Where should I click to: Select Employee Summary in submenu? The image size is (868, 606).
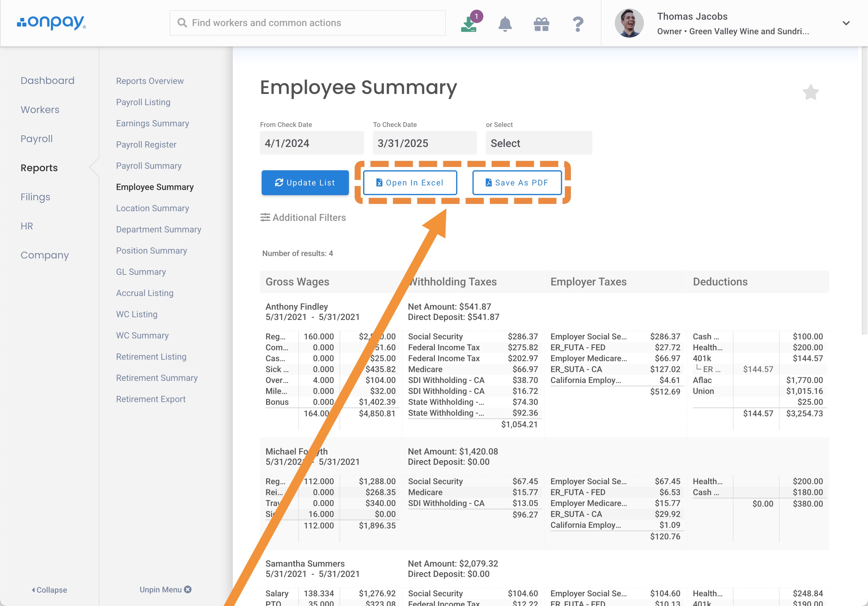tap(155, 187)
